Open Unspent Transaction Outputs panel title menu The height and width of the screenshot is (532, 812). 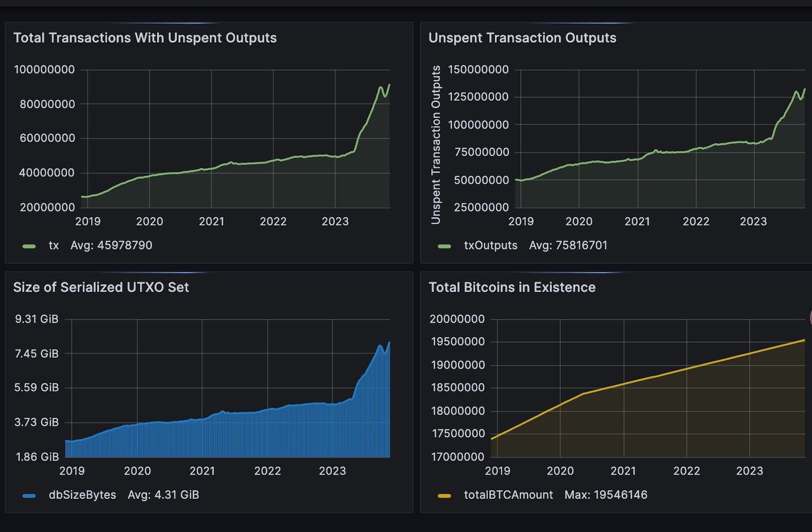click(x=522, y=38)
